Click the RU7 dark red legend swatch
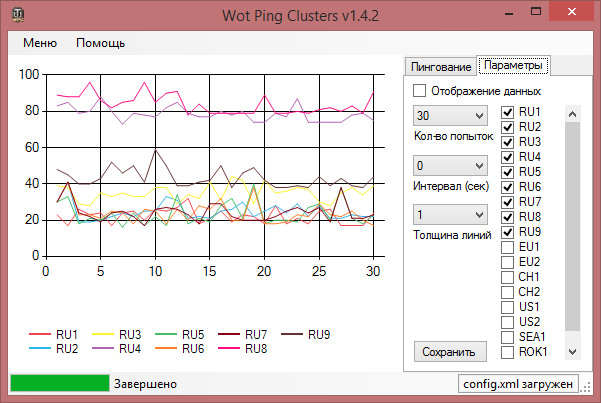 pyautogui.click(x=229, y=334)
